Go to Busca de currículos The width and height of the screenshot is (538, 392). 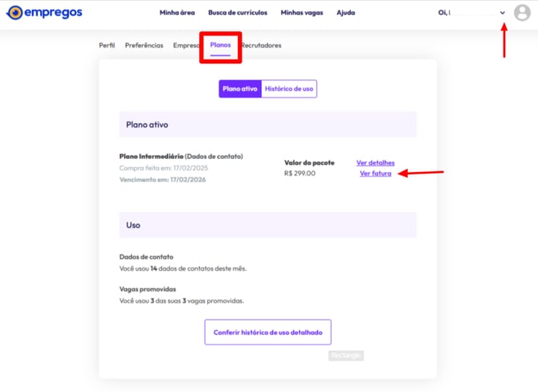click(238, 13)
